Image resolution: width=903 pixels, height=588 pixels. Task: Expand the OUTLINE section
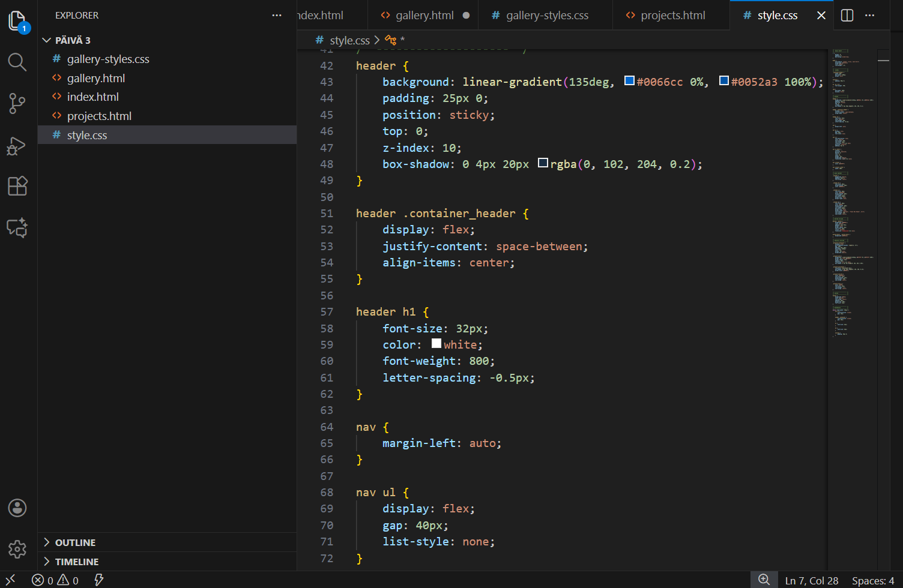(74, 542)
